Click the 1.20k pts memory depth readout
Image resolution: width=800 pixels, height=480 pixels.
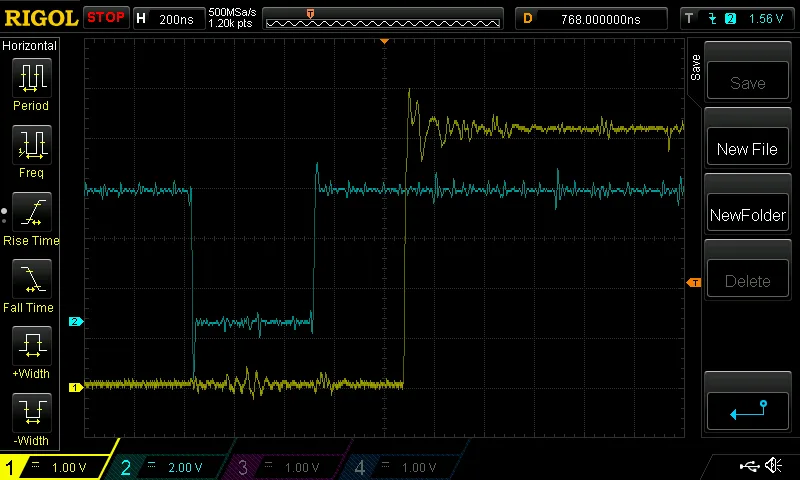(231, 23)
